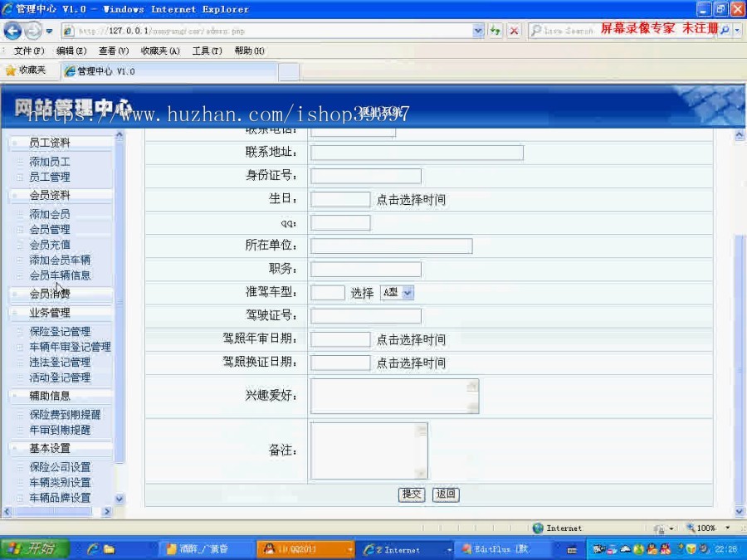This screenshot has width=747, height=560.
Task: Open 车辆品牌设置 in sidebar
Action: pyautogui.click(x=60, y=498)
